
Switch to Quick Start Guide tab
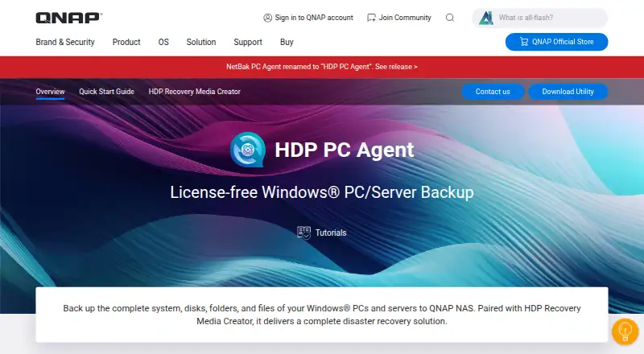point(107,92)
